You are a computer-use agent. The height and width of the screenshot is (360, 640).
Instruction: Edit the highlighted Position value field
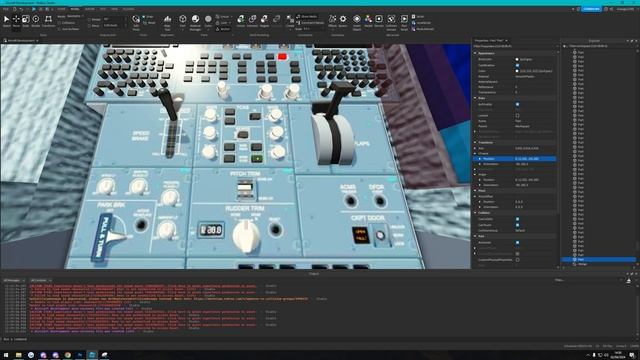click(535, 158)
